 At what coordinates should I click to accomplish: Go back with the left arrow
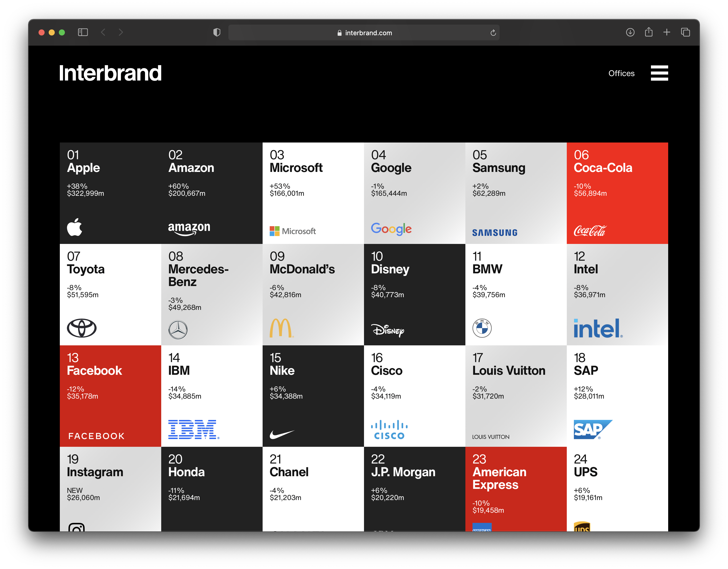pos(103,32)
